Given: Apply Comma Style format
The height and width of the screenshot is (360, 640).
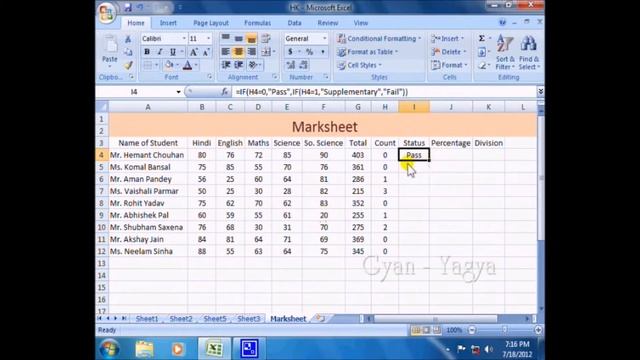Looking at the screenshot, I should click(322, 52).
